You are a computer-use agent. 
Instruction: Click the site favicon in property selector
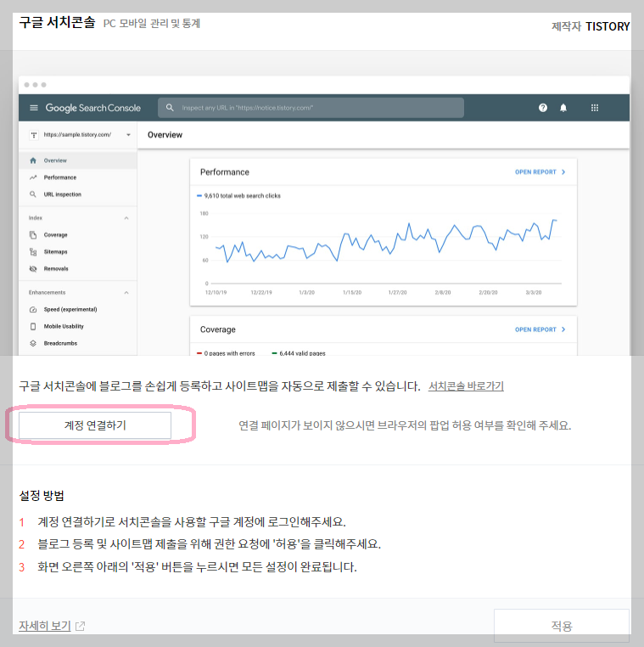[x=34, y=134]
